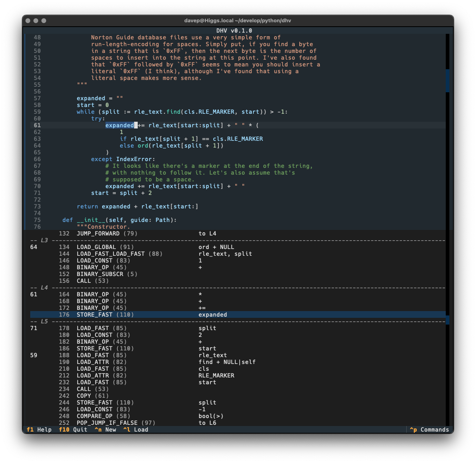Image resolution: width=476 pixels, height=463 pixels.
Task: Click the DHV v0.1.0 header title
Action: tap(234, 31)
